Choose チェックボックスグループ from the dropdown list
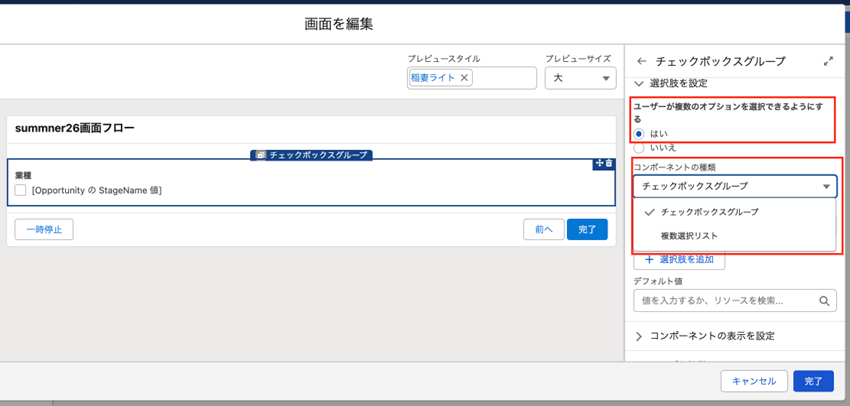850x406 pixels. click(709, 212)
